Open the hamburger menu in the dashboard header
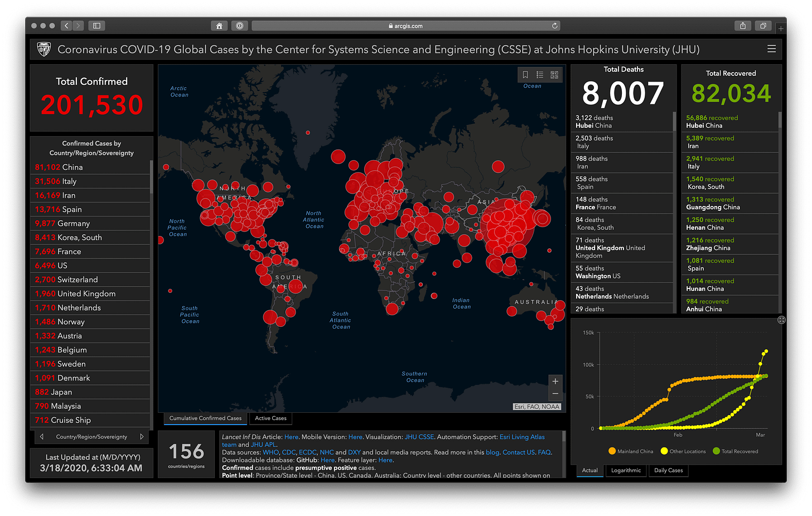 coord(771,49)
